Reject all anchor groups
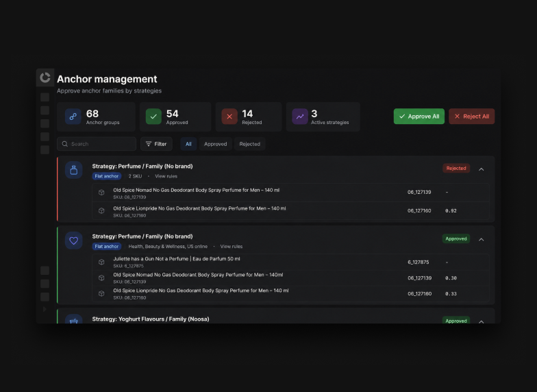This screenshot has width=537, height=392. (x=471, y=117)
